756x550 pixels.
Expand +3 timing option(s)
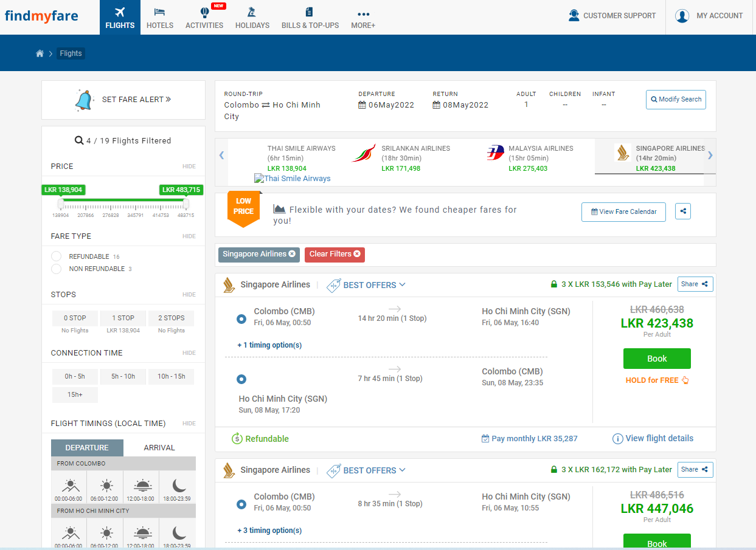(x=269, y=531)
